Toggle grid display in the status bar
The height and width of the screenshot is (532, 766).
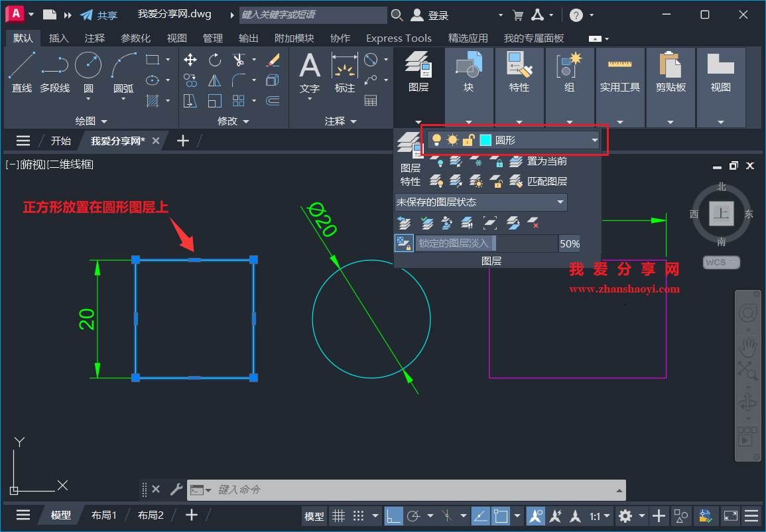338,515
